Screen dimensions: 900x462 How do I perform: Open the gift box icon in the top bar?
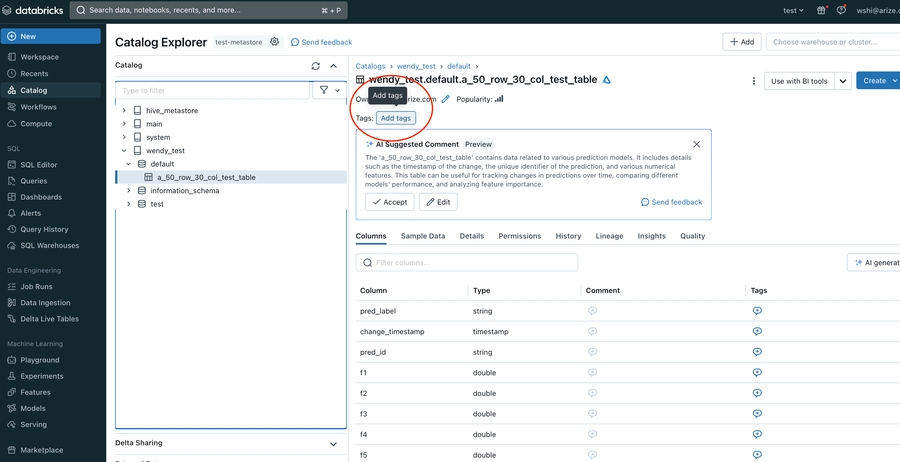821,10
